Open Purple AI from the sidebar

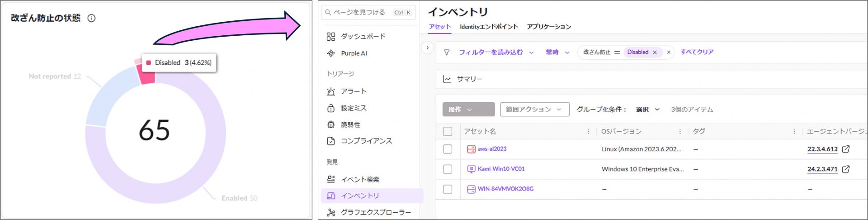point(354,53)
